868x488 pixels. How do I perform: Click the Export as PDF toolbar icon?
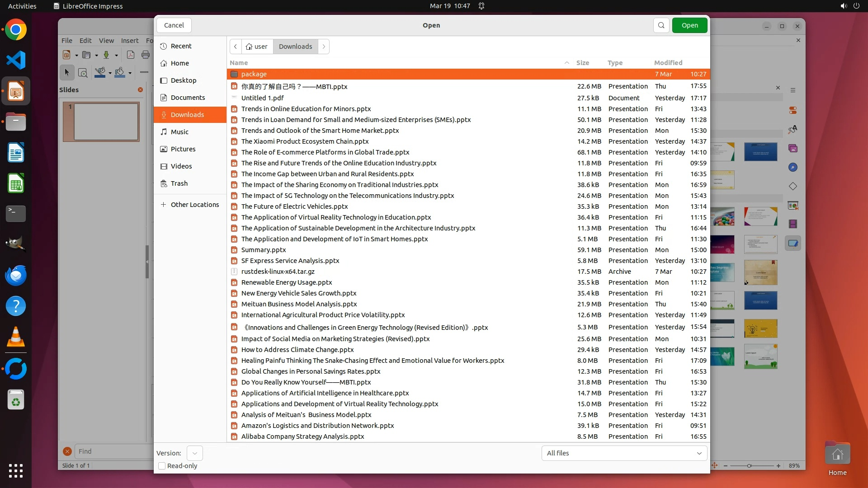(131, 55)
